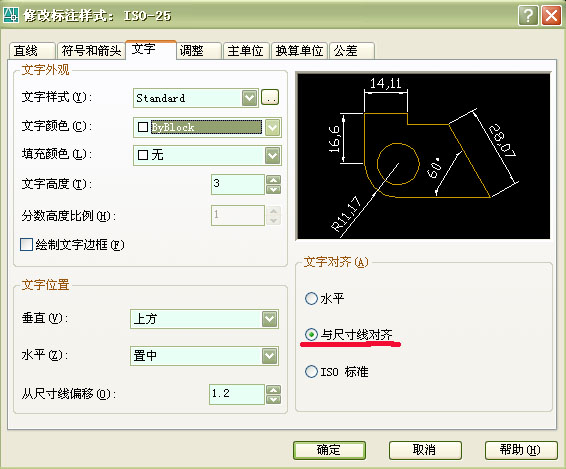Click the AutoCAD icon in the title bar
This screenshot has width=566, height=469.
coord(10,15)
